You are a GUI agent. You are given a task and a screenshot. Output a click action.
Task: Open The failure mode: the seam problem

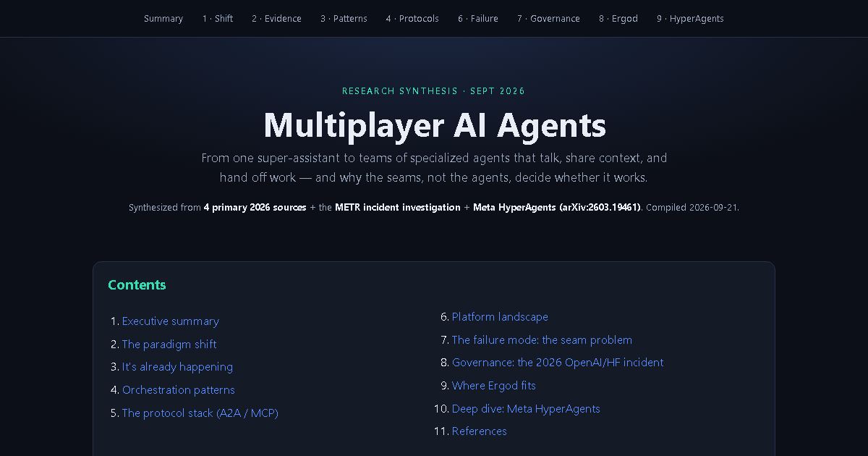click(x=542, y=340)
